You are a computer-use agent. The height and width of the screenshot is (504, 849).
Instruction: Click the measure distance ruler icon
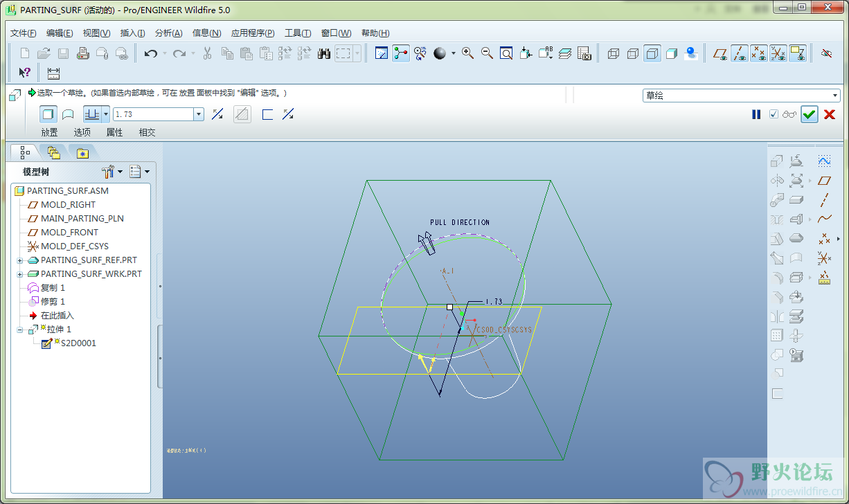pyautogui.click(x=53, y=73)
